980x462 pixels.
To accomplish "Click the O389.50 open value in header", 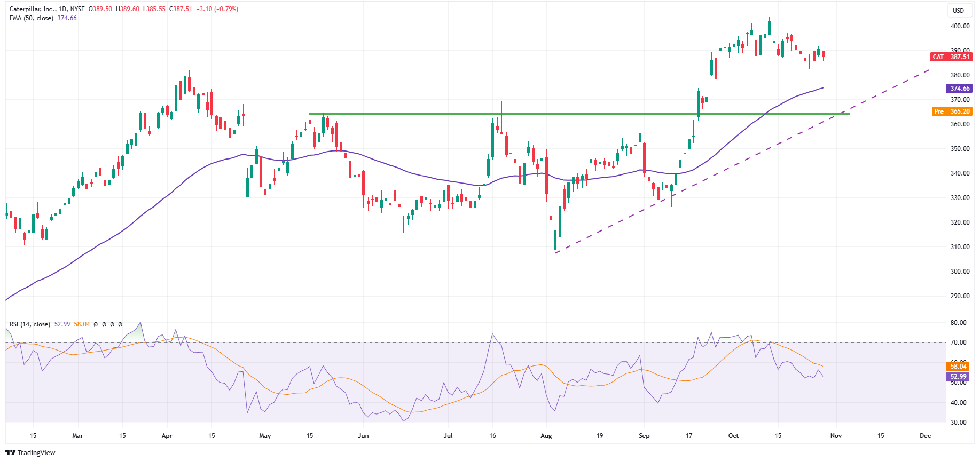I will tap(100, 9).
